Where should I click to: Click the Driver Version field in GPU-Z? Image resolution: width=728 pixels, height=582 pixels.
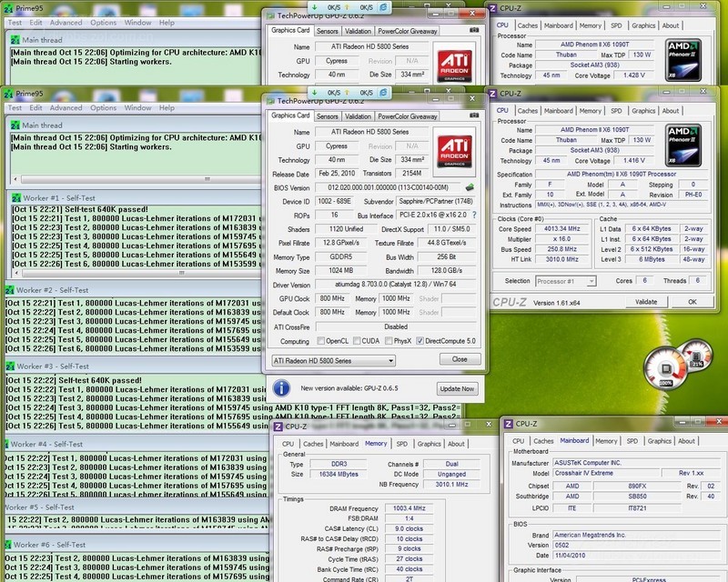coord(396,284)
